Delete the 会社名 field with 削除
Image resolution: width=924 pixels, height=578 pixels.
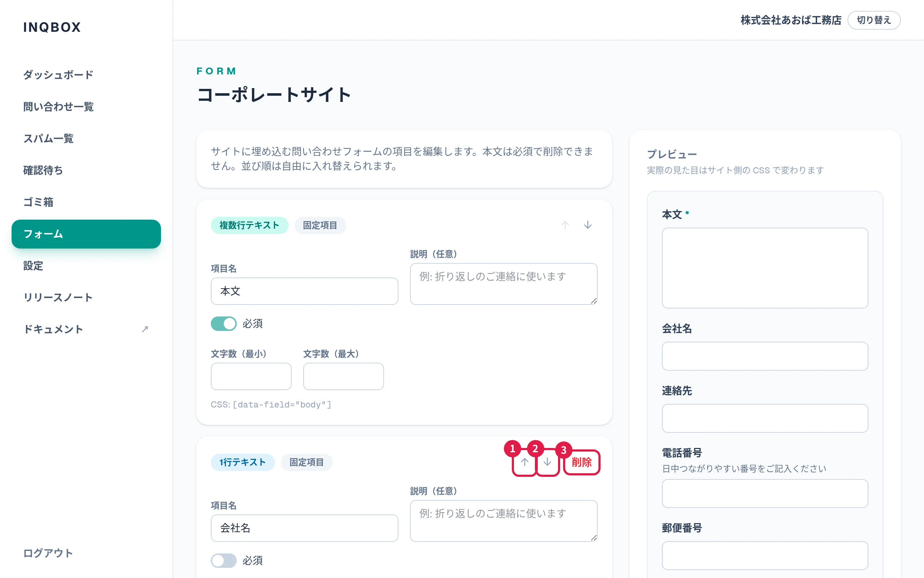point(581,462)
